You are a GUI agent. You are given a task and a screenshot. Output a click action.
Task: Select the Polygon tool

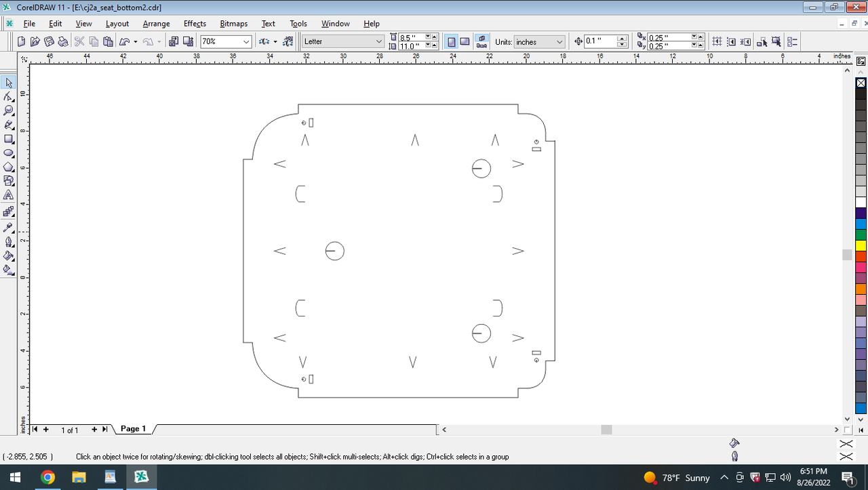9,167
